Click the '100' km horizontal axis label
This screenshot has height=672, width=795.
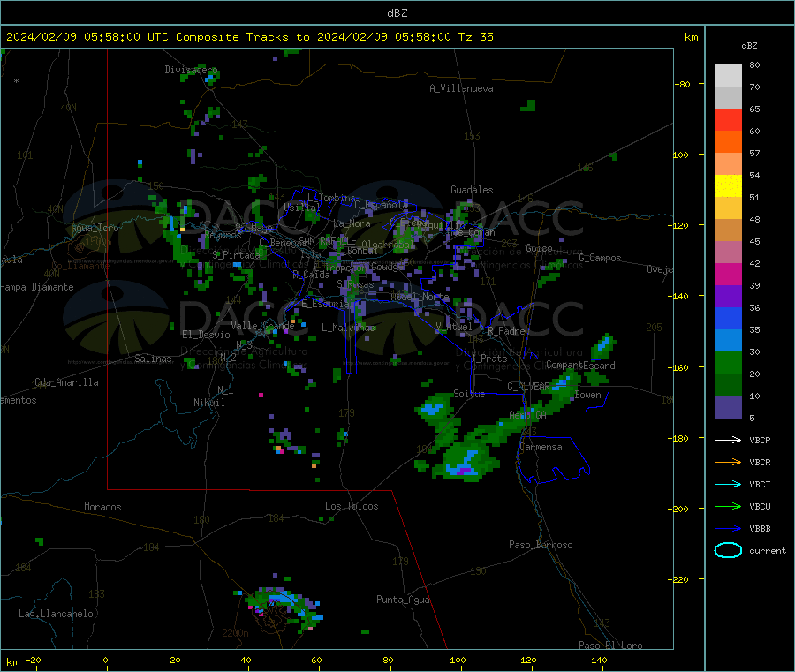coord(458,660)
